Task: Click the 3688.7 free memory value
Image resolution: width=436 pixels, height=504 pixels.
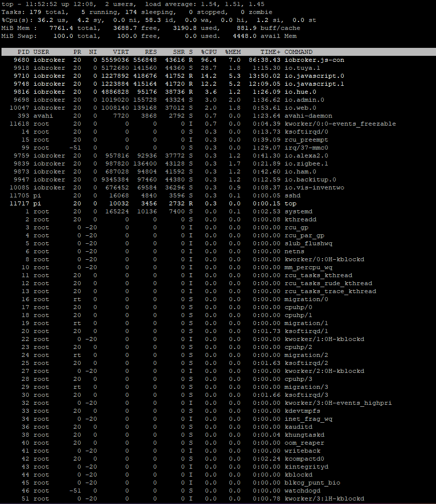Action: [x=125, y=28]
